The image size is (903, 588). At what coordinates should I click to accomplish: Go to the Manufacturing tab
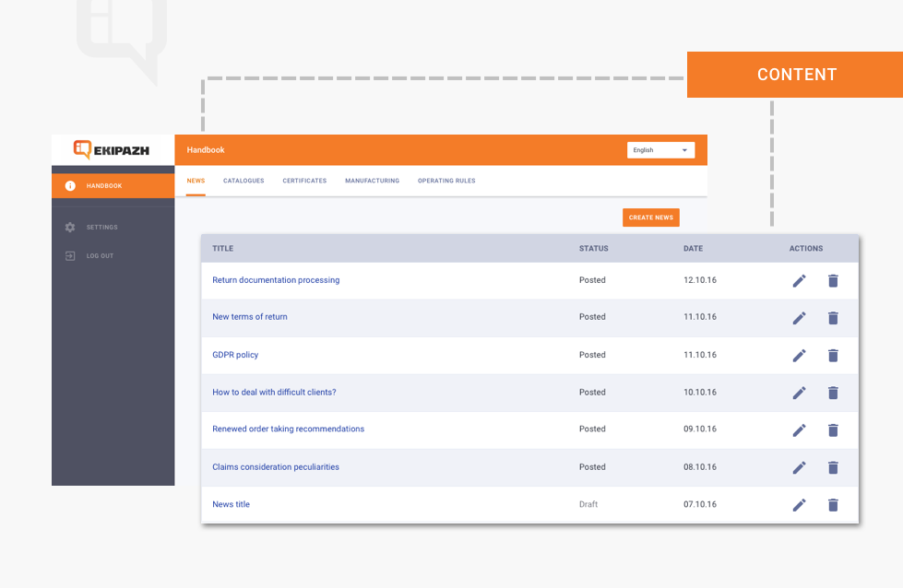pos(372,181)
